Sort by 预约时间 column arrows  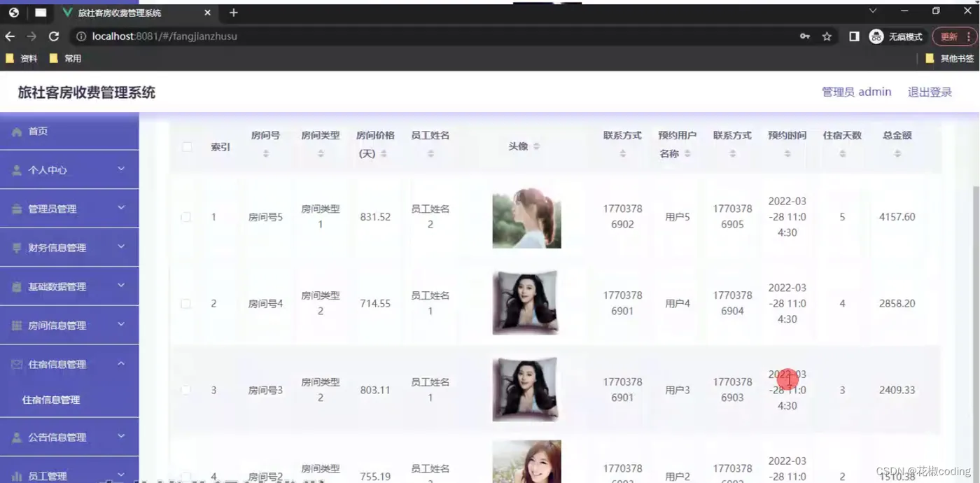(x=787, y=153)
